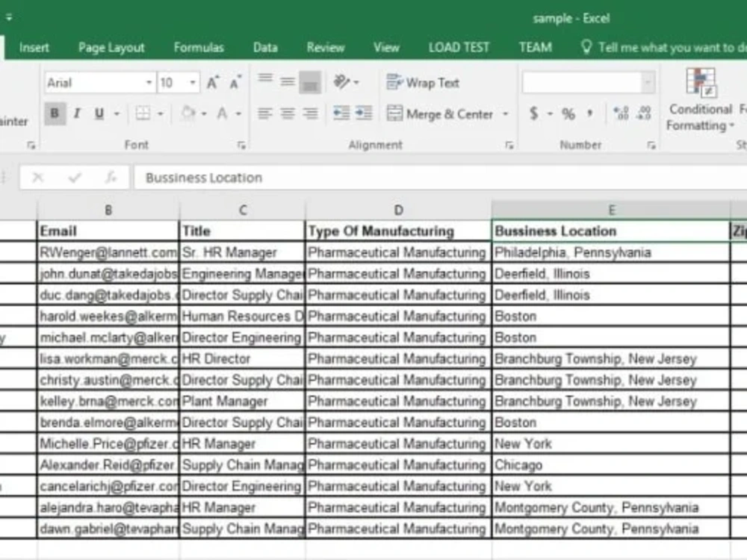The width and height of the screenshot is (747, 560).
Task: Toggle Bold formatting button
Action: click(55, 113)
